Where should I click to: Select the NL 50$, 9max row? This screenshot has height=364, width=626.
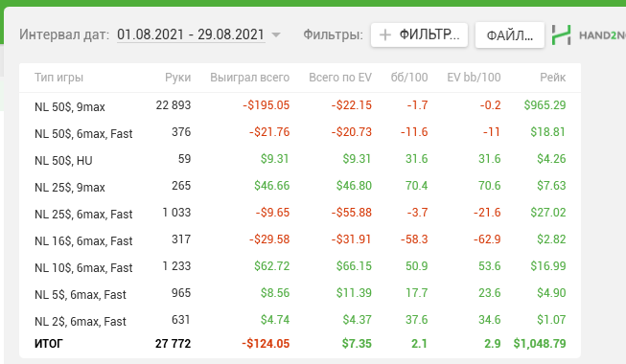coord(300,105)
